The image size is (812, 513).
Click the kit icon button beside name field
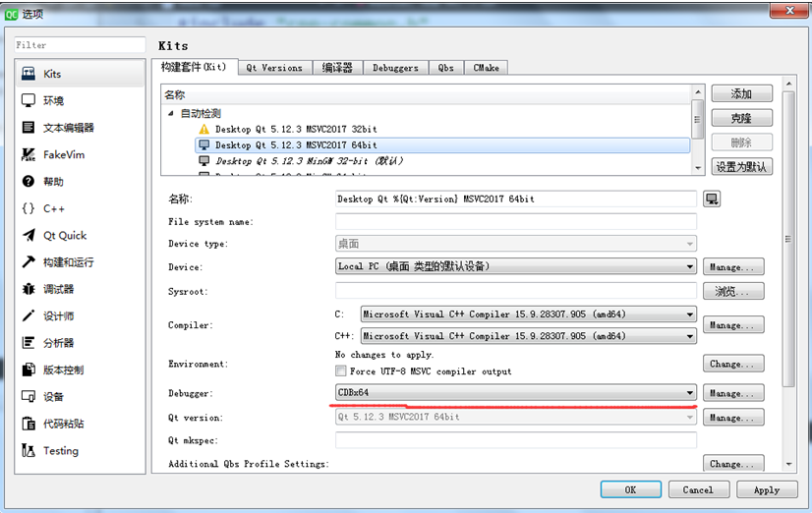pyautogui.click(x=712, y=199)
